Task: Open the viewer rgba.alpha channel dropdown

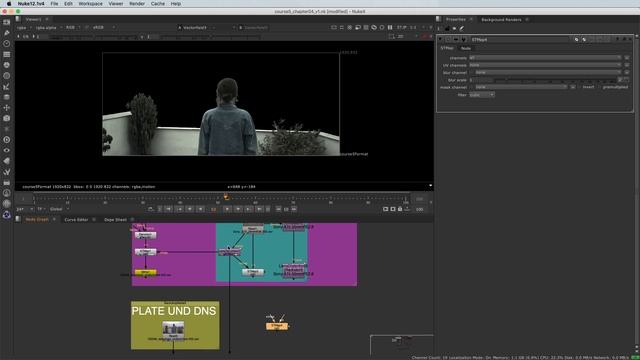Action: pyautogui.click(x=49, y=27)
